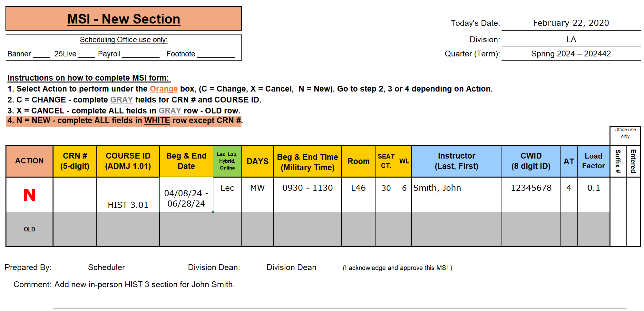Viewport: 644px width, 311px height.
Task: Click the comment 'Add new in-person HIST 3 section'
Action: tap(144, 285)
